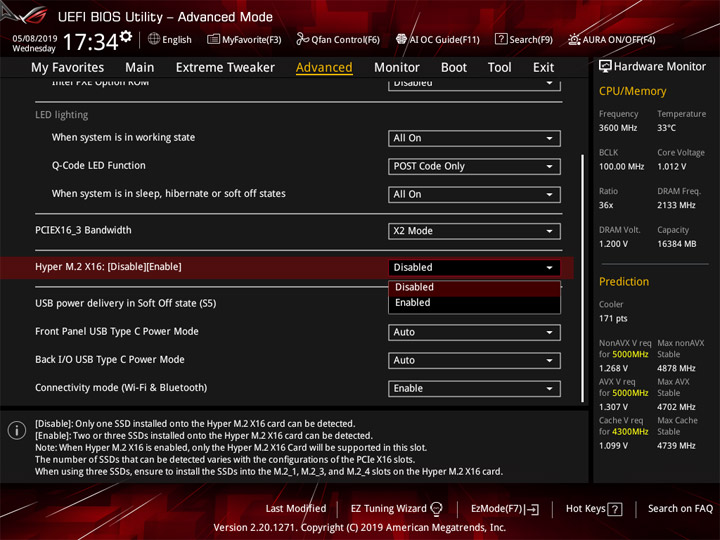The width and height of the screenshot is (720, 540).
Task: Open Connectivity mode Enable dropdown
Action: pyautogui.click(x=474, y=388)
